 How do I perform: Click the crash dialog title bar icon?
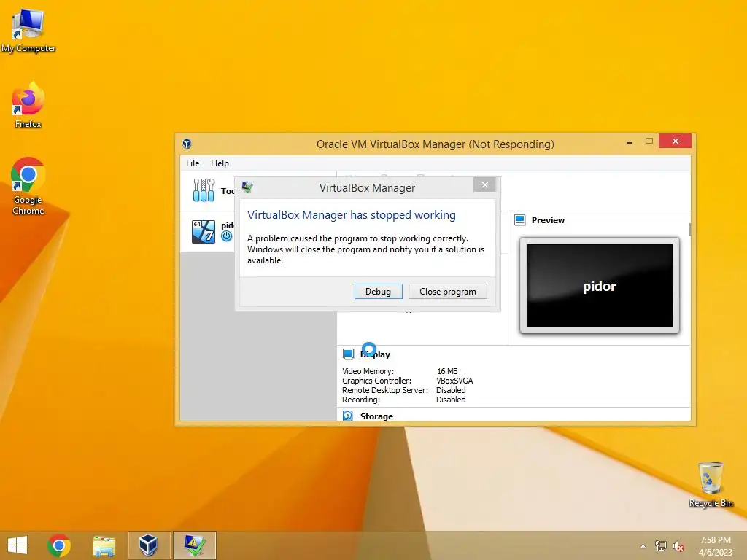point(247,187)
